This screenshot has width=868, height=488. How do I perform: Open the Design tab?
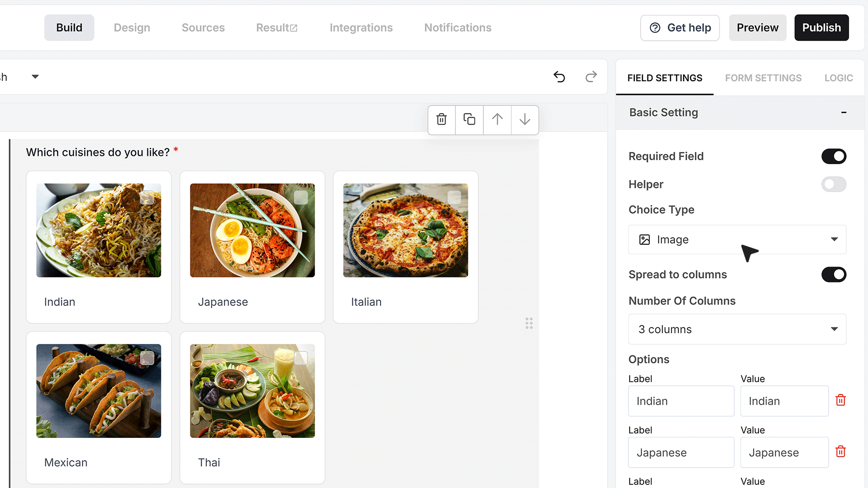(x=132, y=28)
